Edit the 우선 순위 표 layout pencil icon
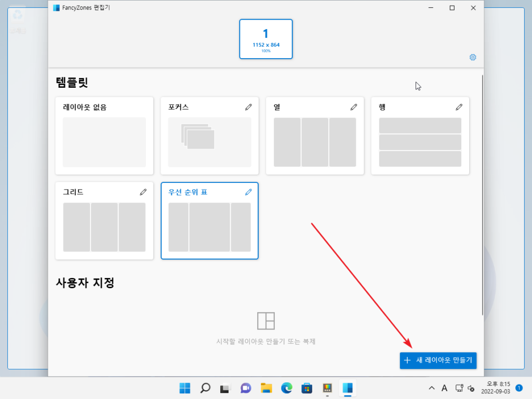This screenshot has height=399, width=532. pyautogui.click(x=248, y=192)
